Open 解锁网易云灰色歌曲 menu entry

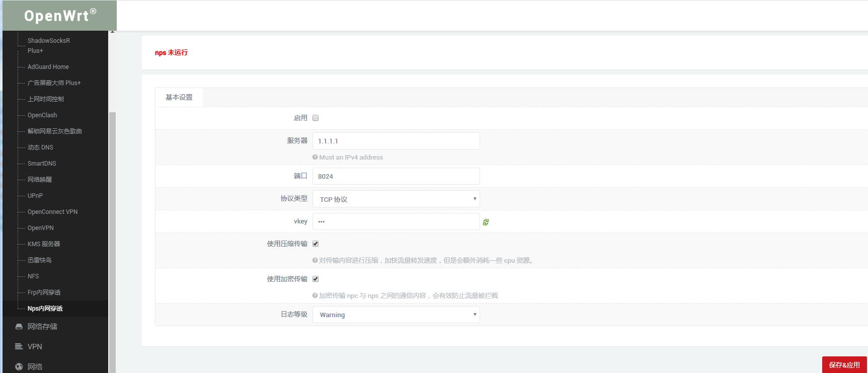[x=55, y=131]
